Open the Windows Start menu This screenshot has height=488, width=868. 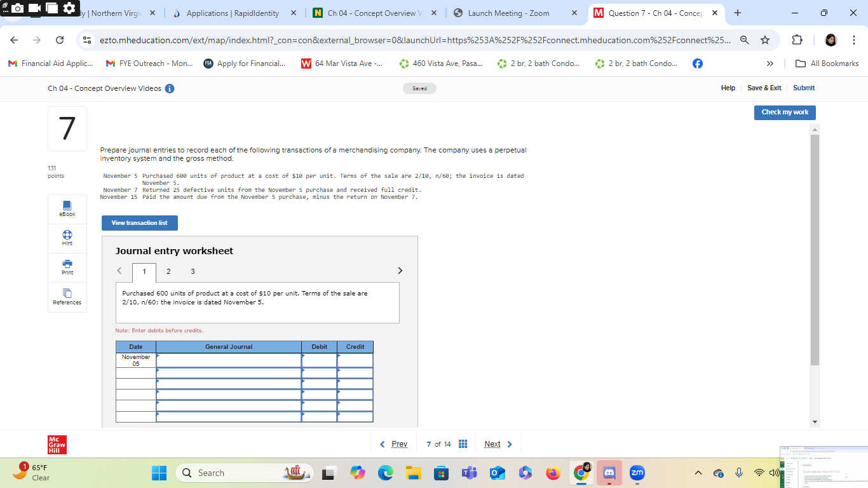pos(158,473)
